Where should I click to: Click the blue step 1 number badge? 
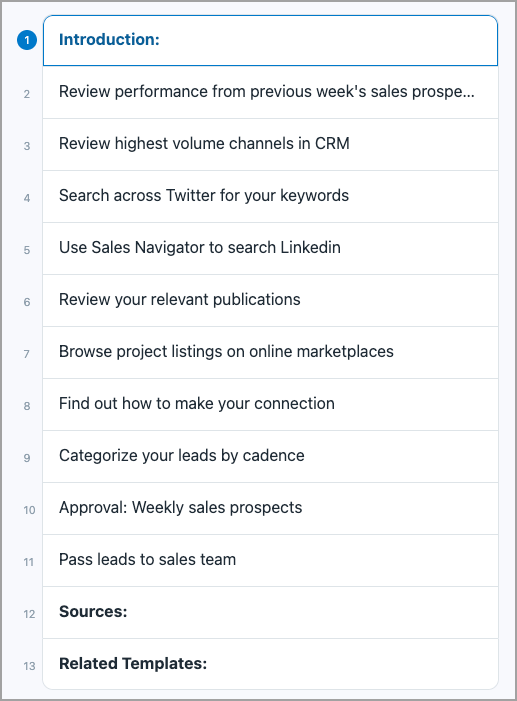point(27,40)
